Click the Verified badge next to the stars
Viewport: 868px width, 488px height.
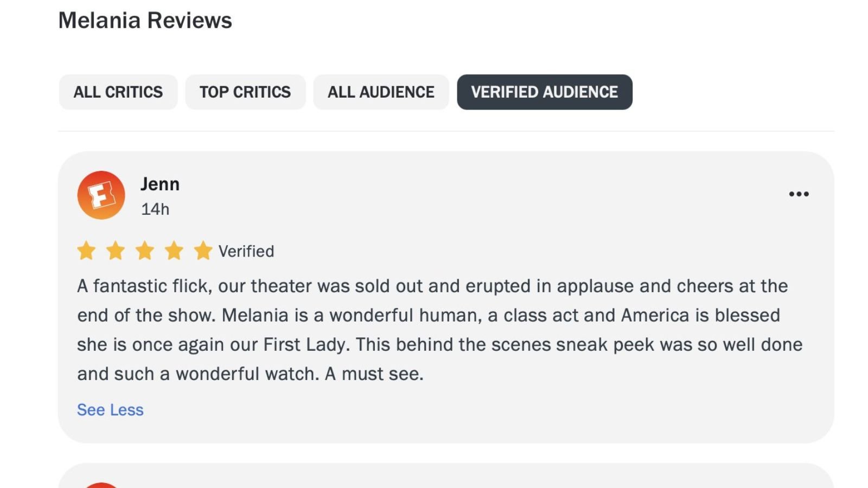(x=245, y=251)
